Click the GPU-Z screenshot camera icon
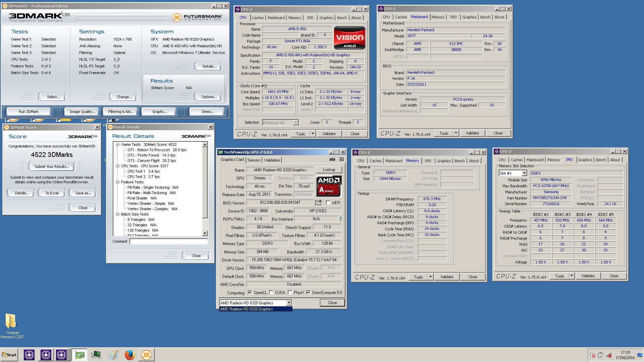This screenshot has width=644, height=362. click(x=332, y=160)
